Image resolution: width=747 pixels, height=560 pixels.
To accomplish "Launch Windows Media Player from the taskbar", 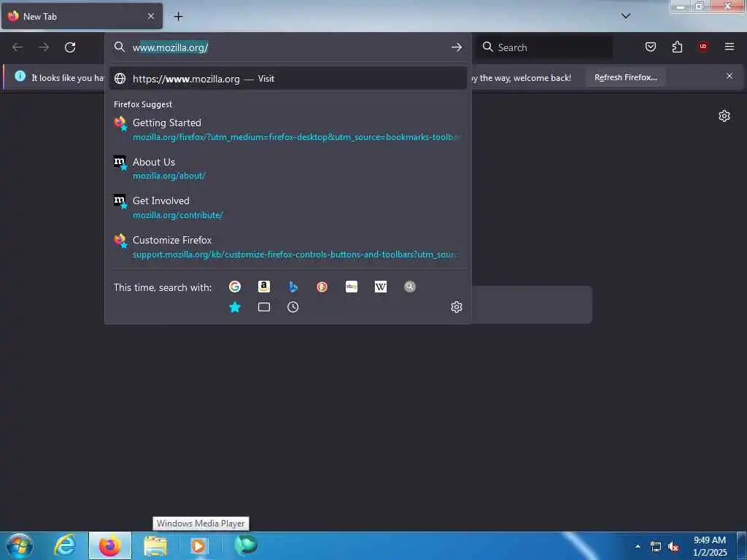I will [x=199, y=545].
